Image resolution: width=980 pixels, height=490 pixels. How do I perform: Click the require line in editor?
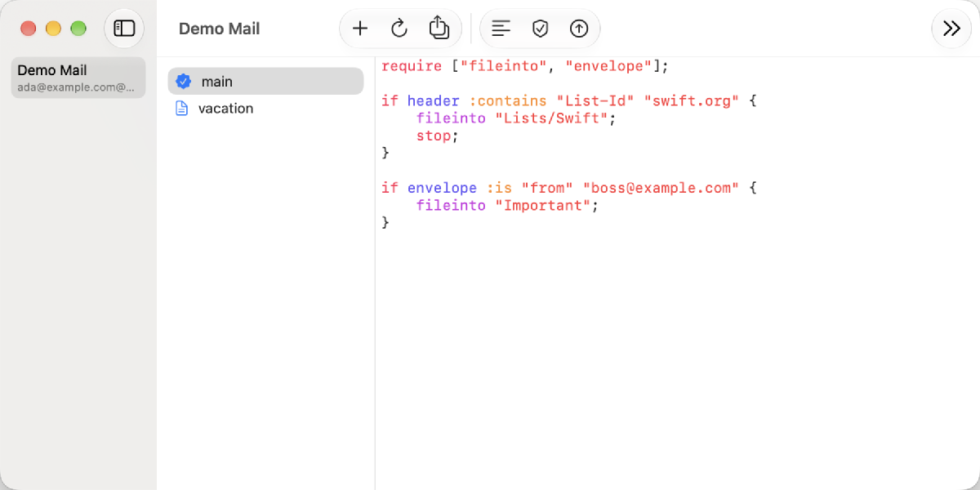point(525,66)
